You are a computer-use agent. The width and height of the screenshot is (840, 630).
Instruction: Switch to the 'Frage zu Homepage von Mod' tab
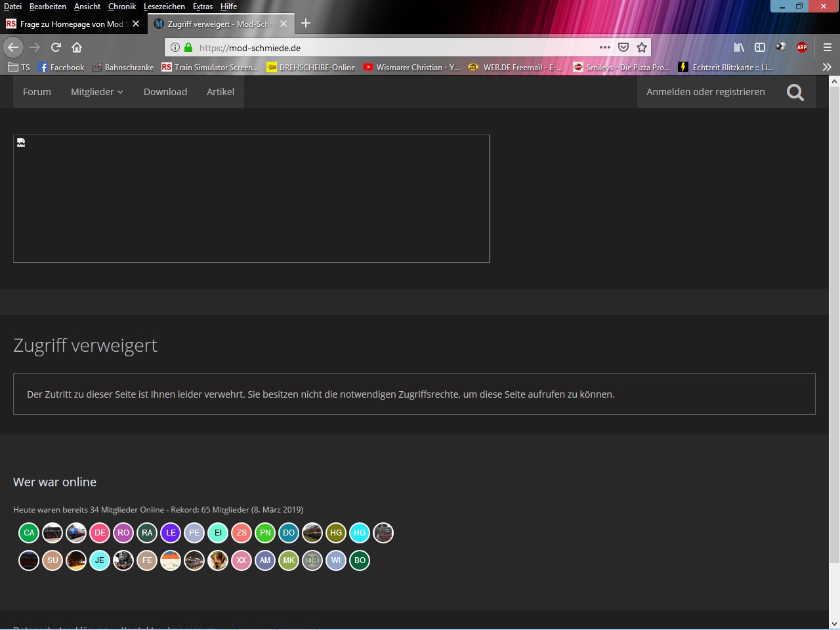[x=72, y=24]
